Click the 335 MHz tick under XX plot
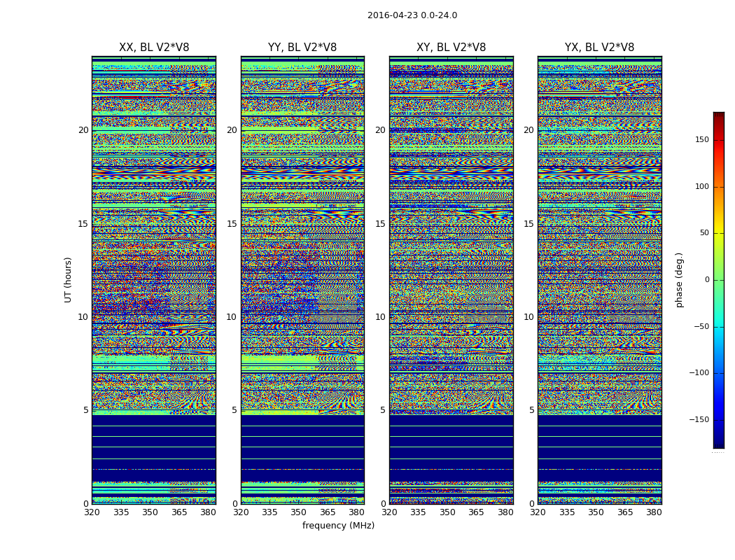735x560 pixels. point(121,512)
